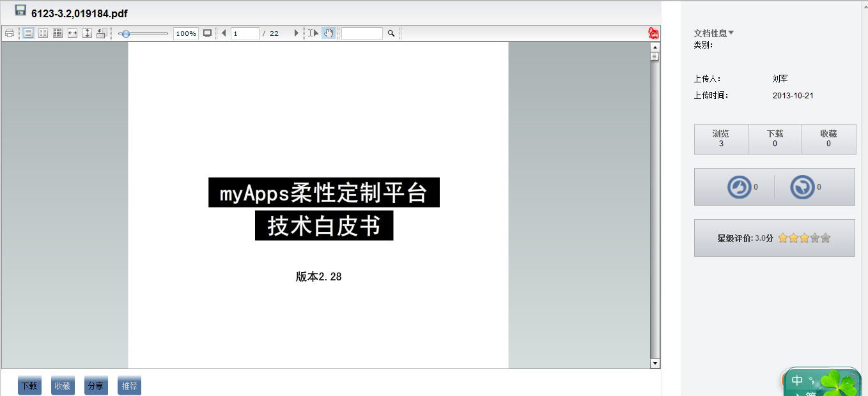Click the 版本2.28 text on page

pyautogui.click(x=318, y=277)
